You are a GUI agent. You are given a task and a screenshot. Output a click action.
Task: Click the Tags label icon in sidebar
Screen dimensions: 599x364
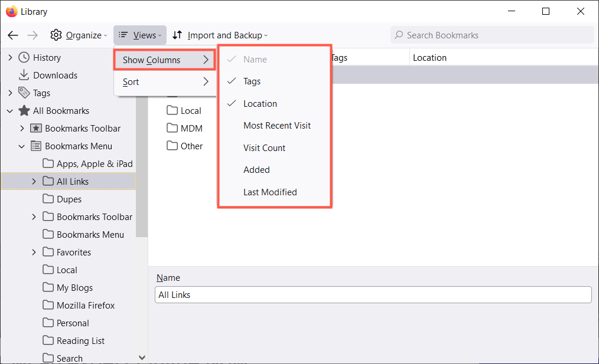pyautogui.click(x=24, y=93)
